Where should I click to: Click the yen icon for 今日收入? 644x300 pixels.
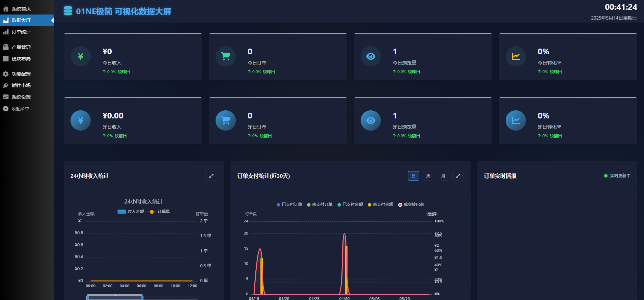81,56
